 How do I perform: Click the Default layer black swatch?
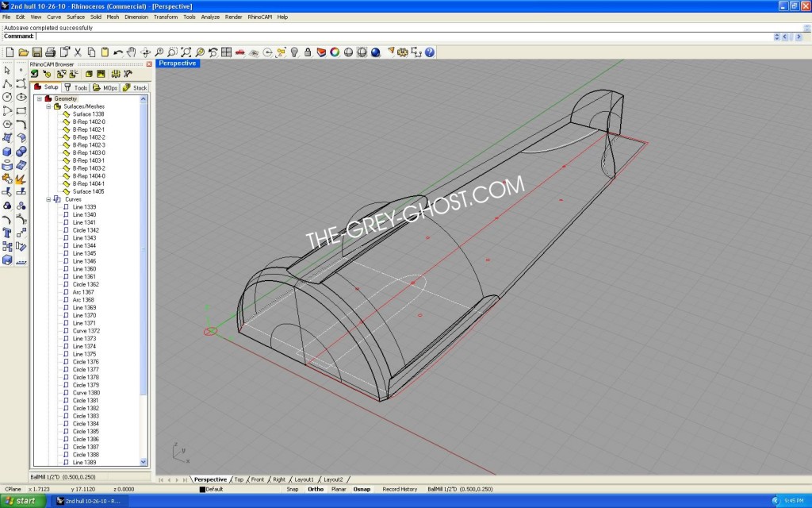[x=202, y=489]
